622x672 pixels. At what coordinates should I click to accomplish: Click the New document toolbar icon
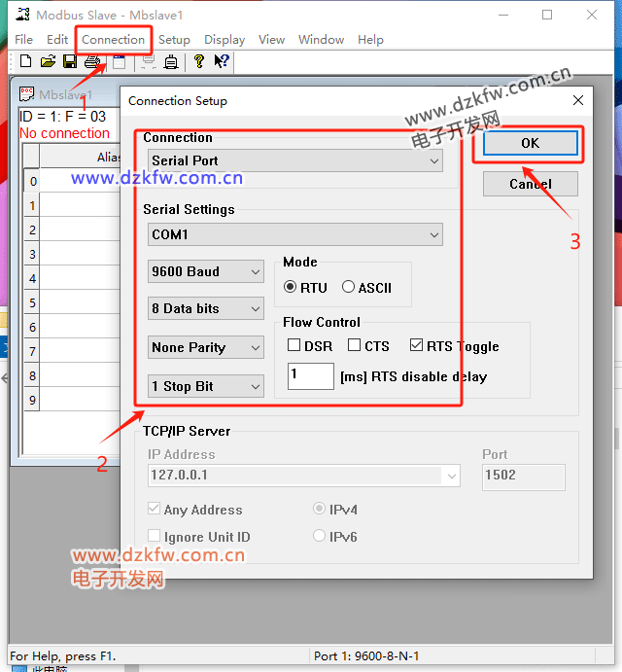pyautogui.click(x=25, y=62)
